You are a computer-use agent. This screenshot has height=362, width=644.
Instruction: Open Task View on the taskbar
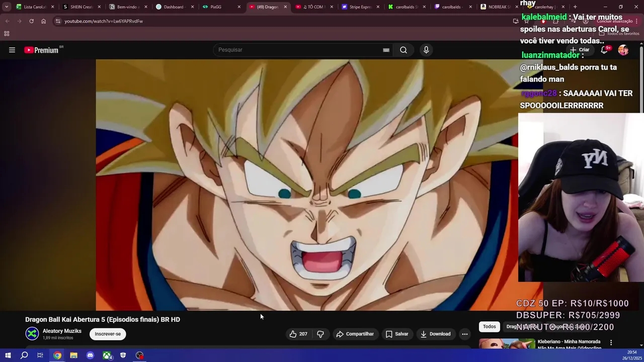coord(40,355)
